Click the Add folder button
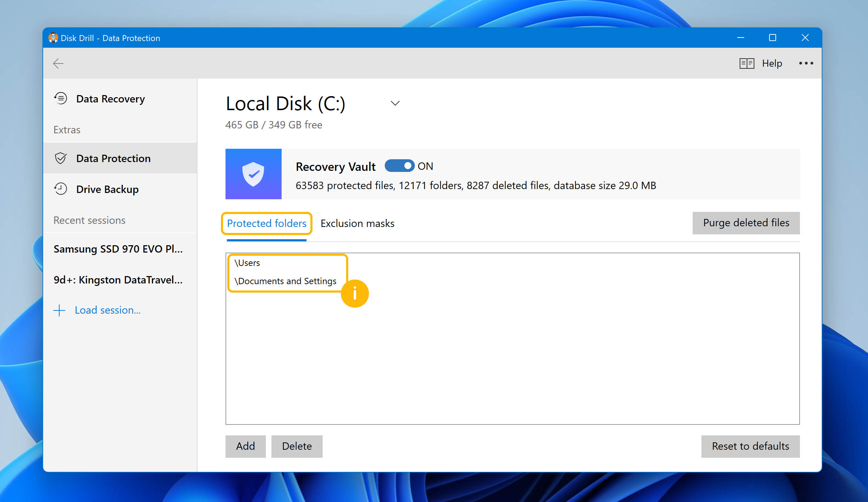This screenshot has width=868, height=502. point(245,446)
